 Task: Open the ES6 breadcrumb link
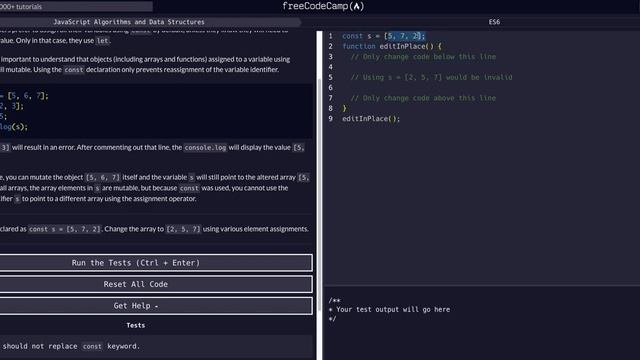[494, 22]
